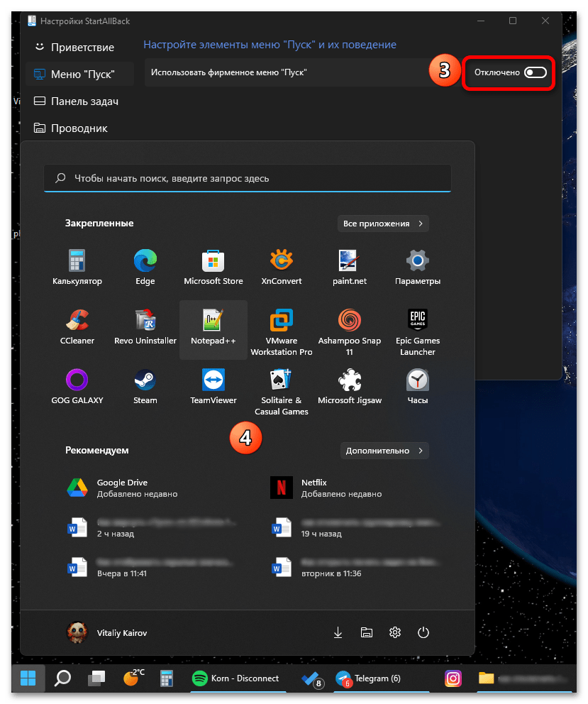This screenshot has height=704, width=588.
Task: Open File Explorer icon in Start footer
Action: pos(366,632)
